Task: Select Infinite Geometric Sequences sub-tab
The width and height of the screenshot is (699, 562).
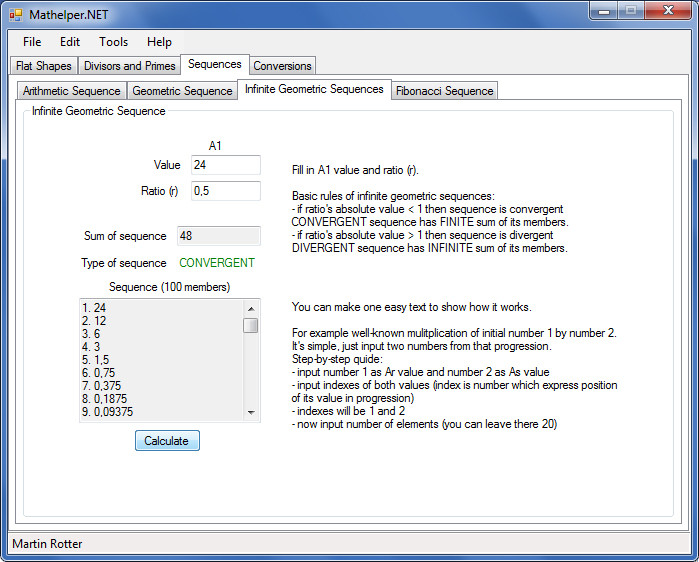Action: tap(314, 89)
